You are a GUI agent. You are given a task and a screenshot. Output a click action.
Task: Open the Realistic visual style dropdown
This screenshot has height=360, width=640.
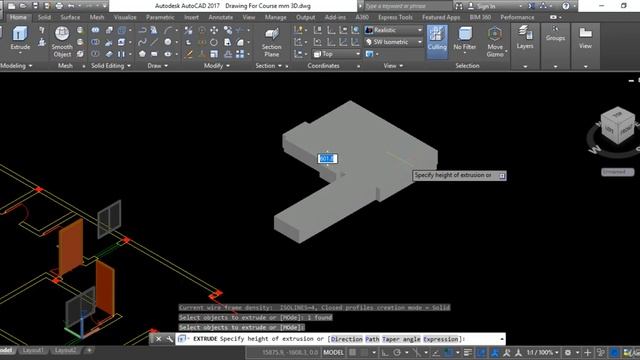click(x=393, y=30)
